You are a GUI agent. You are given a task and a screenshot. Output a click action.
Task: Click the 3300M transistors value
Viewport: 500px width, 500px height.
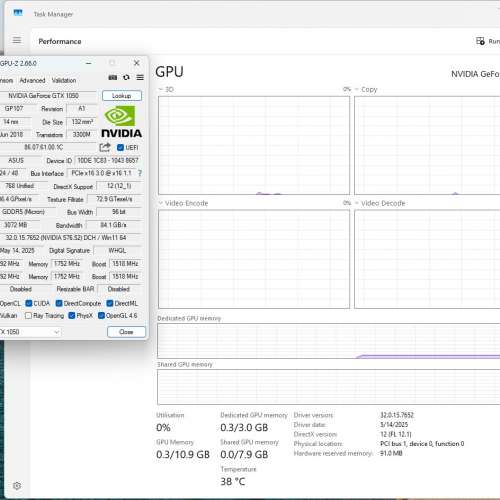pos(82,134)
